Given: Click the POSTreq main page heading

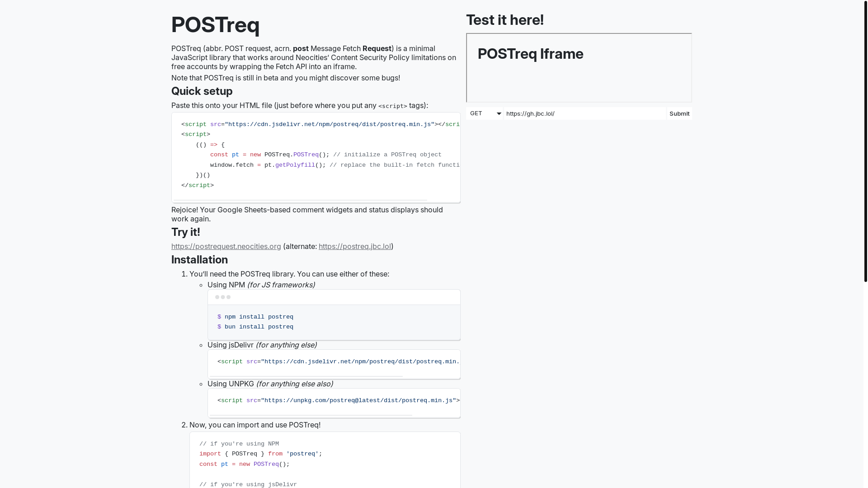Looking at the screenshot, I should (215, 24).
